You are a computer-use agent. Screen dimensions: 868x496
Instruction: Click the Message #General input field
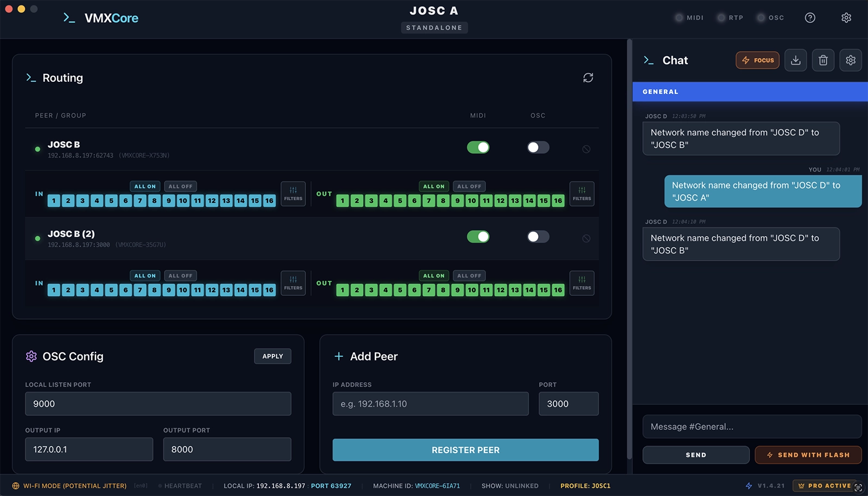tap(752, 427)
